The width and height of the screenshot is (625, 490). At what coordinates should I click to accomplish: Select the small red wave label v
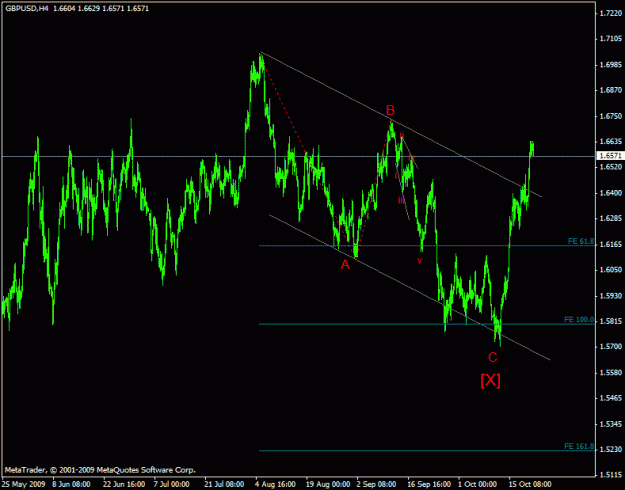pos(419,261)
